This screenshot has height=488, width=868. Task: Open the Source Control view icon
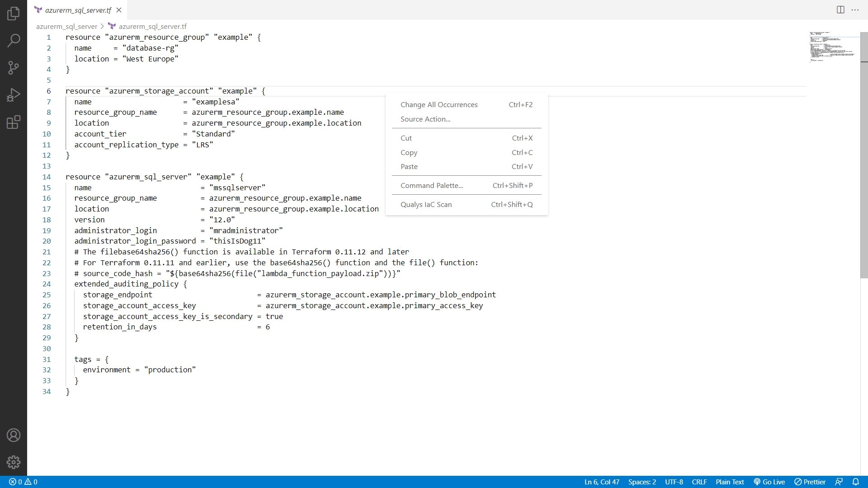point(14,68)
